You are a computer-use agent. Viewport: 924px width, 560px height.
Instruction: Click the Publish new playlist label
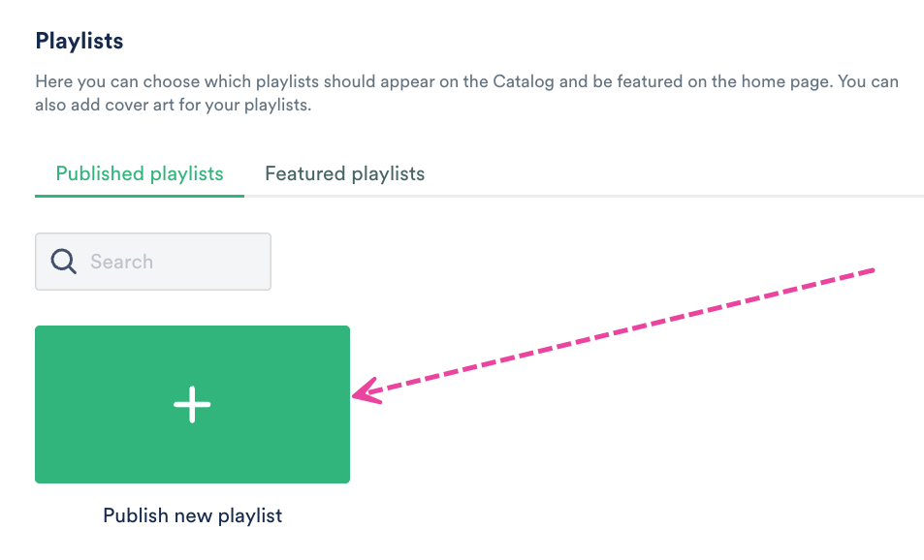point(192,515)
